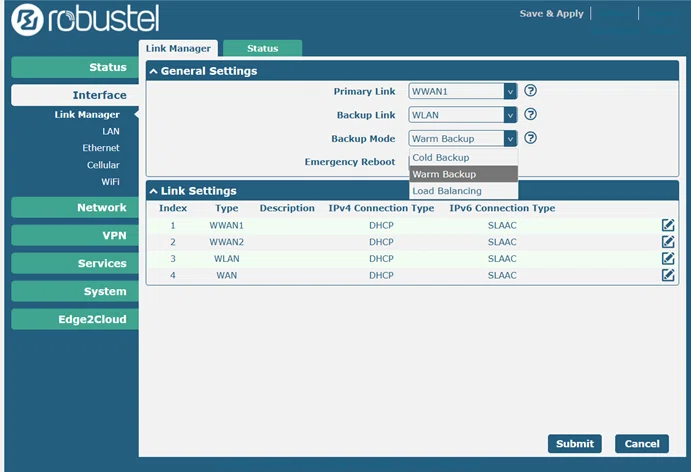The height and width of the screenshot is (472, 691).
Task: Click the Index column header
Action: 173,208
